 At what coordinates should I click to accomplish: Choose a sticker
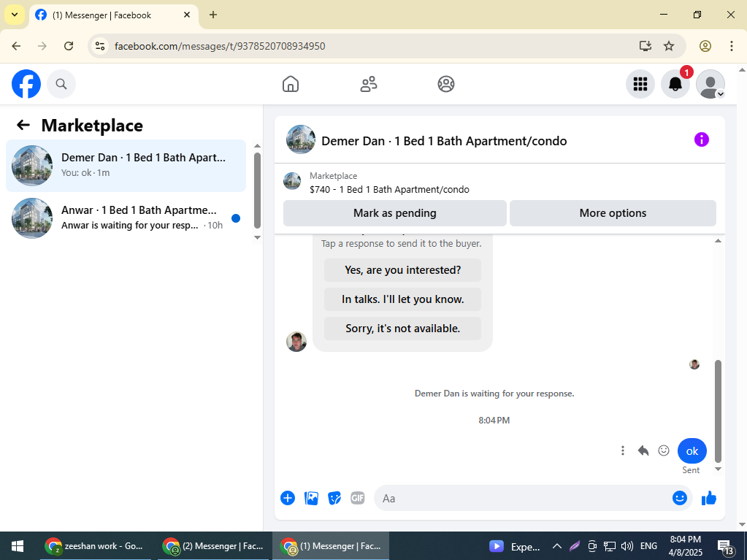334,498
